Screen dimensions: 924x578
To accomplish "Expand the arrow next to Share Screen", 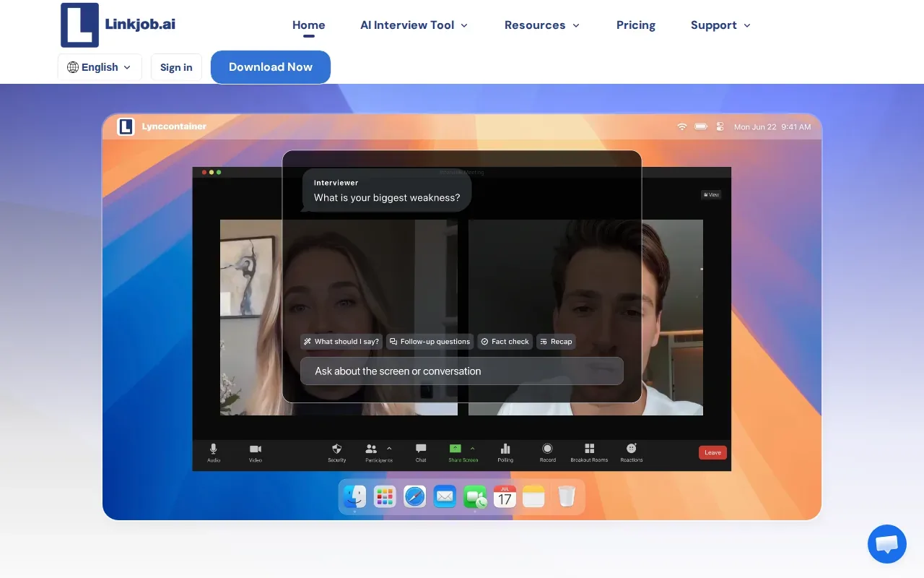I will (x=473, y=448).
